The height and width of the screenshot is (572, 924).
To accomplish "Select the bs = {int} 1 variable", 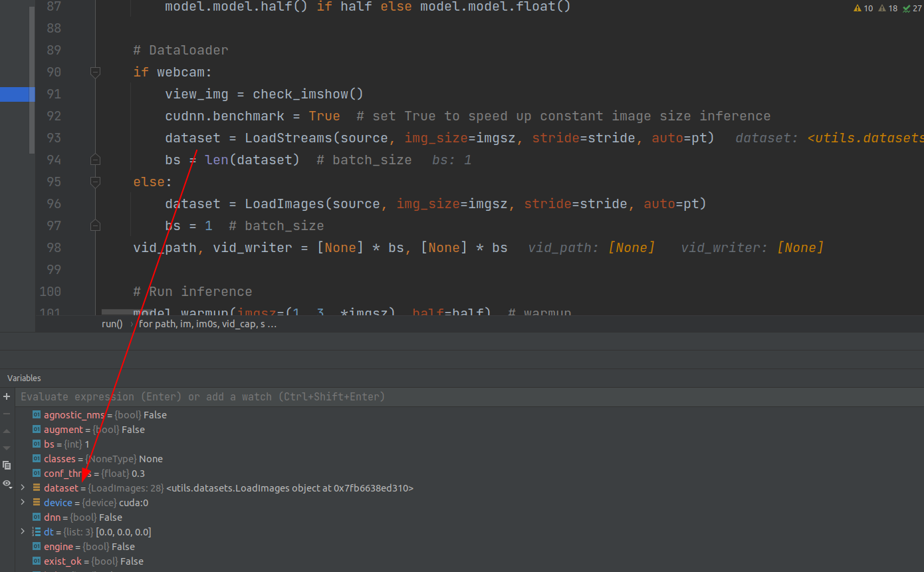I will click(x=469, y=444).
